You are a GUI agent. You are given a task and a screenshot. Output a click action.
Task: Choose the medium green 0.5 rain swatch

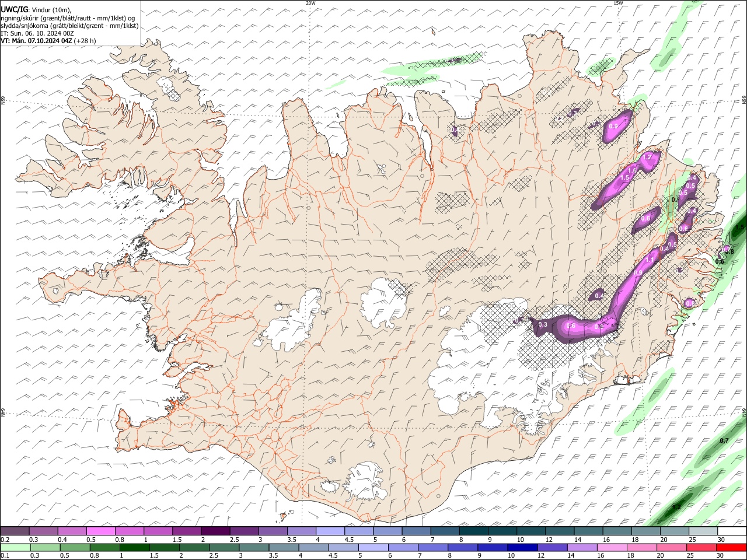point(75,547)
